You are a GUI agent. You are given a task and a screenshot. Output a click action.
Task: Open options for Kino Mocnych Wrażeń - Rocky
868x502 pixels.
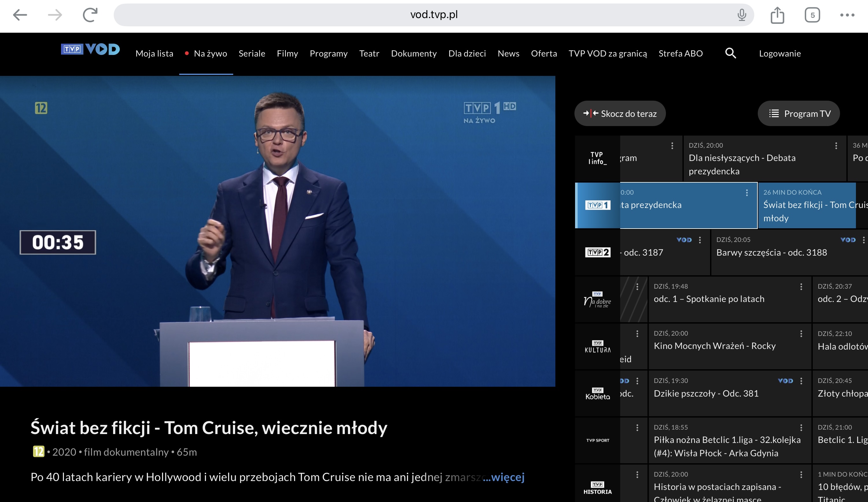click(x=801, y=334)
